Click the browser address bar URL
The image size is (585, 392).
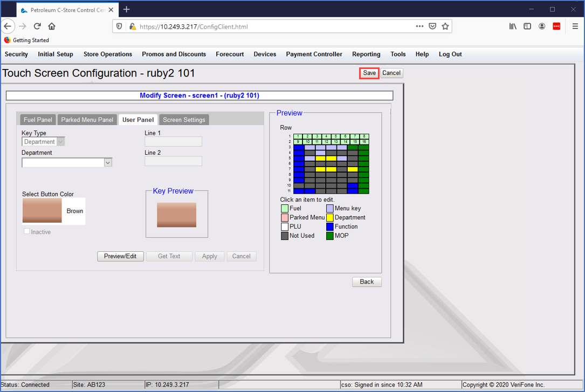click(x=194, y=26)
